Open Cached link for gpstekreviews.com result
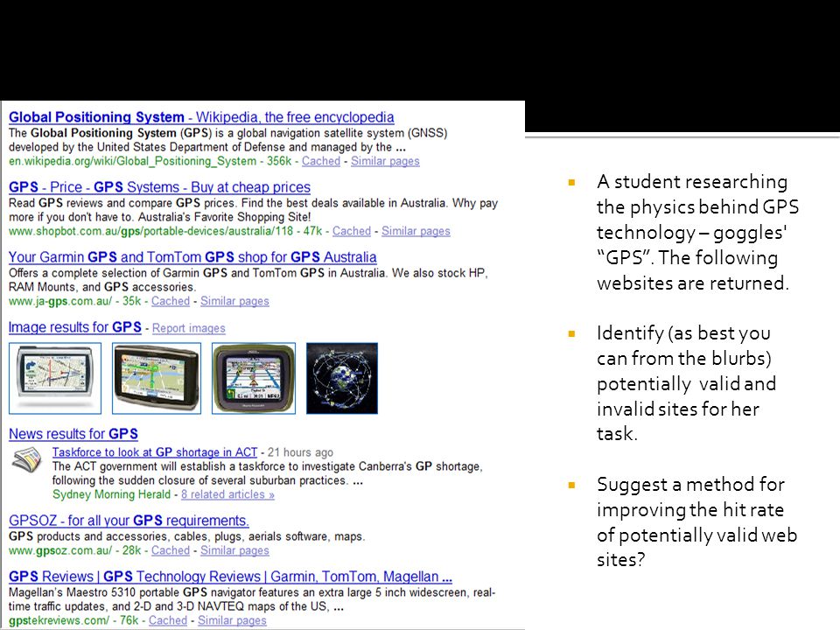The width and height of the screenshot is (840, 630). 168,620
